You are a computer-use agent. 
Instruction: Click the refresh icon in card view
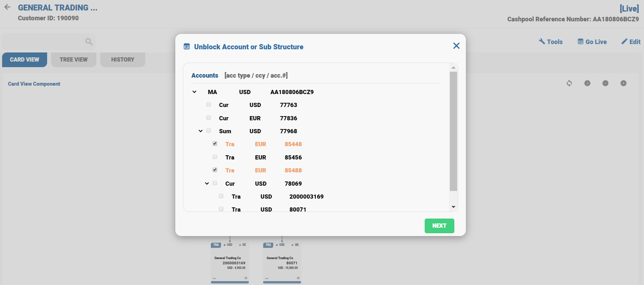[569, 83]
